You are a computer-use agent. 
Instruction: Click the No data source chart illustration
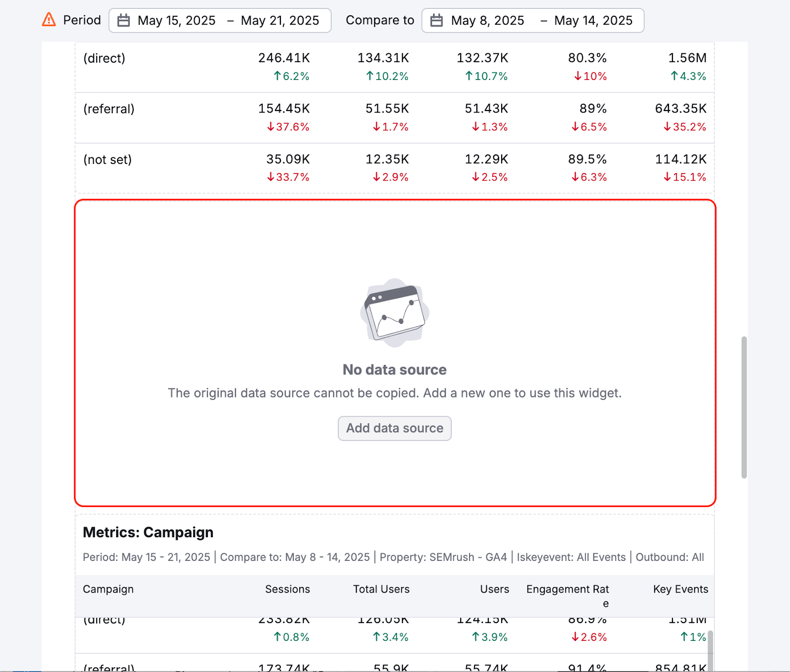pyautogui.click(x=395, y=313)
